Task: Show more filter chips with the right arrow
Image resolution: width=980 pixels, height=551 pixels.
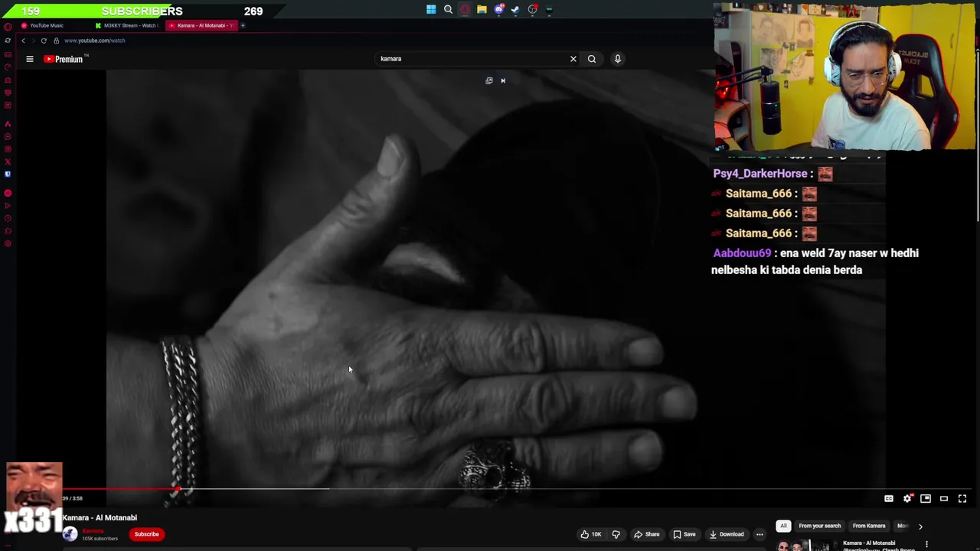Action: coord(920,527)
